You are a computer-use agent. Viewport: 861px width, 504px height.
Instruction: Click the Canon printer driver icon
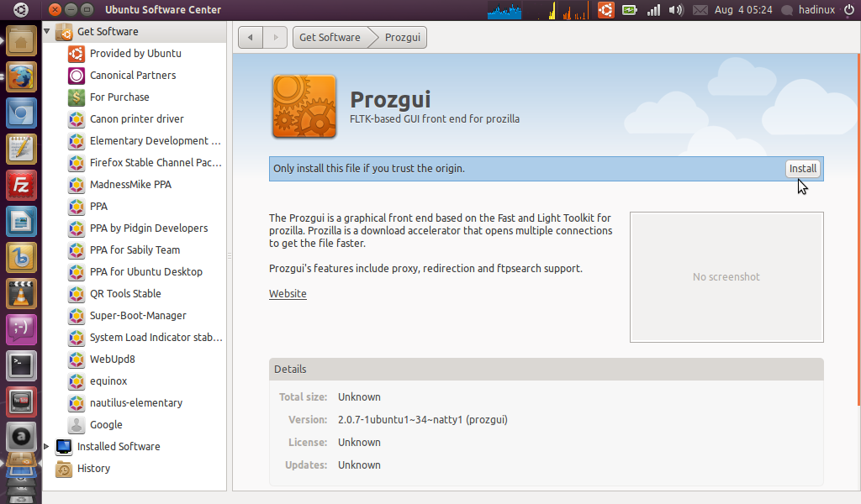coord(77,119)
